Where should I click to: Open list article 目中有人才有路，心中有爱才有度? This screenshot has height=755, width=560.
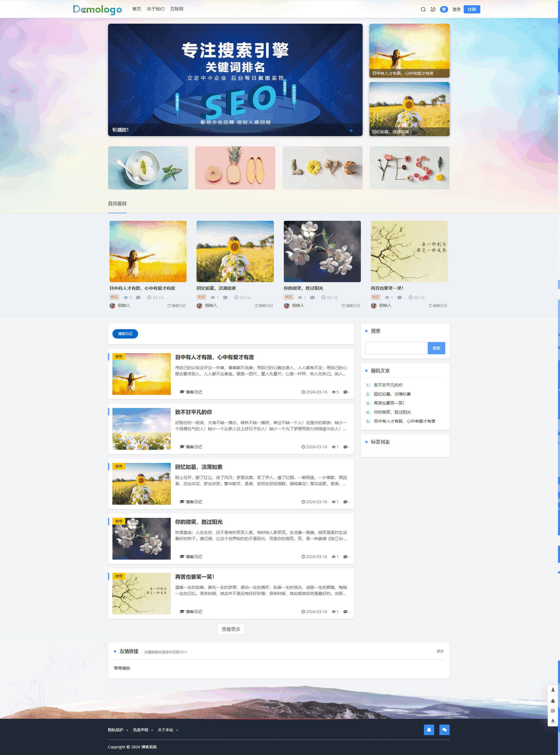214,357
